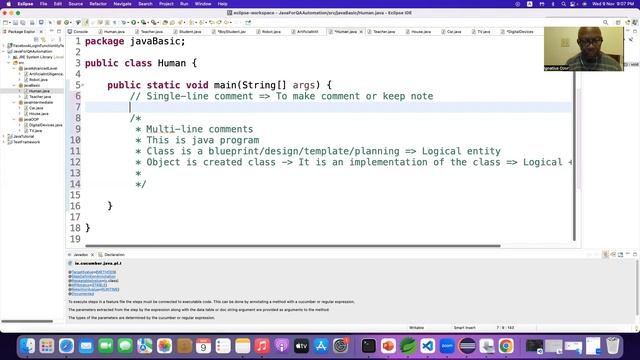The width and height of the screenshot is (640, 360).
Task: Minimize the Javadoc bottom panel
Action: point(628,254)
